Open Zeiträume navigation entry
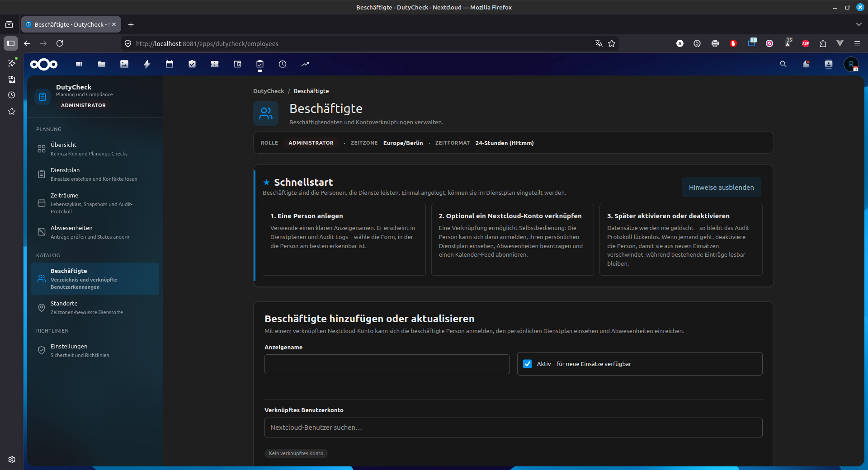The height and width of the screenshot is (470, 868). tap(95, 203)
